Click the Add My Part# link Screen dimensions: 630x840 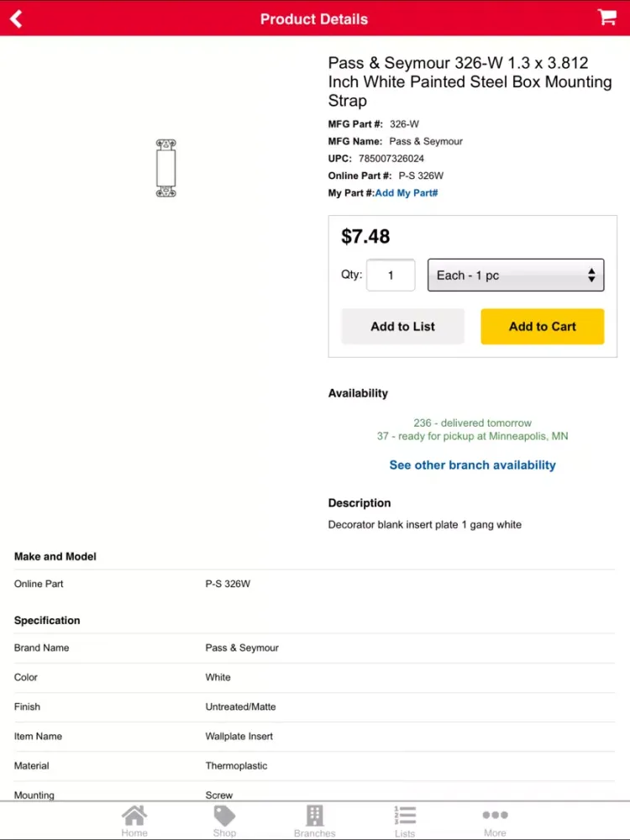(x=407, y=193)
